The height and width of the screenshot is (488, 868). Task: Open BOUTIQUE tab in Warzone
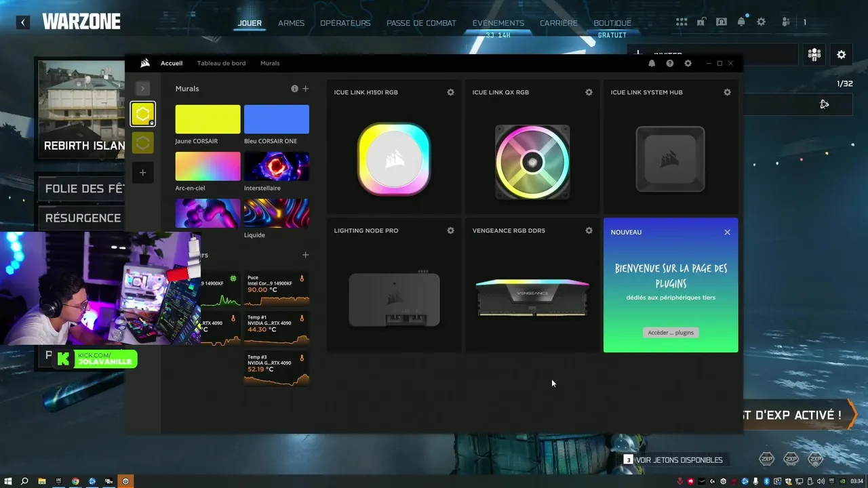click(x=612, y=23)
